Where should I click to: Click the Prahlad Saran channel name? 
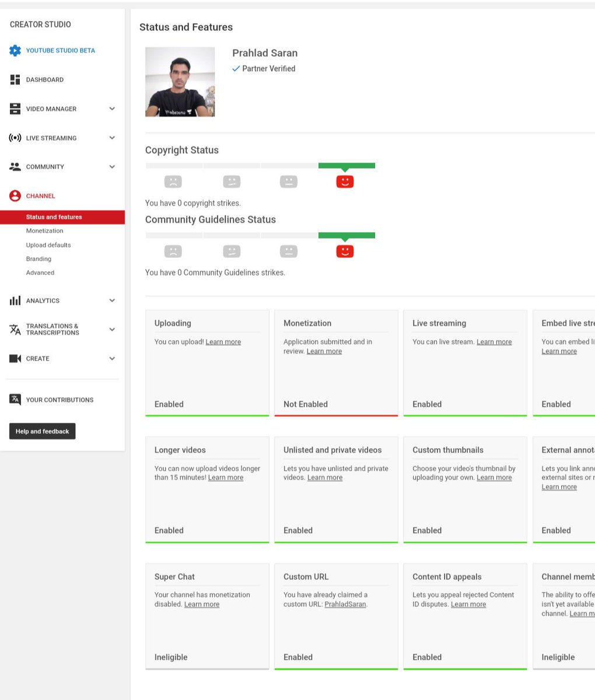(265, 53)
